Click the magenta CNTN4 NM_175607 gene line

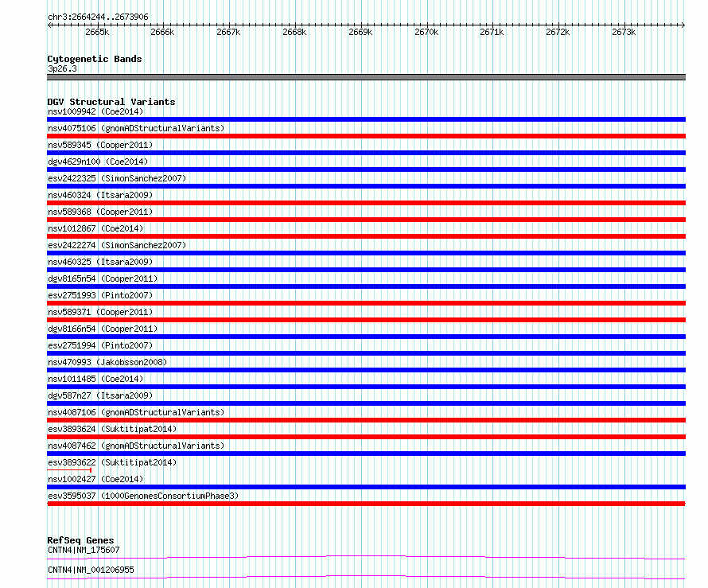(366, 557)
